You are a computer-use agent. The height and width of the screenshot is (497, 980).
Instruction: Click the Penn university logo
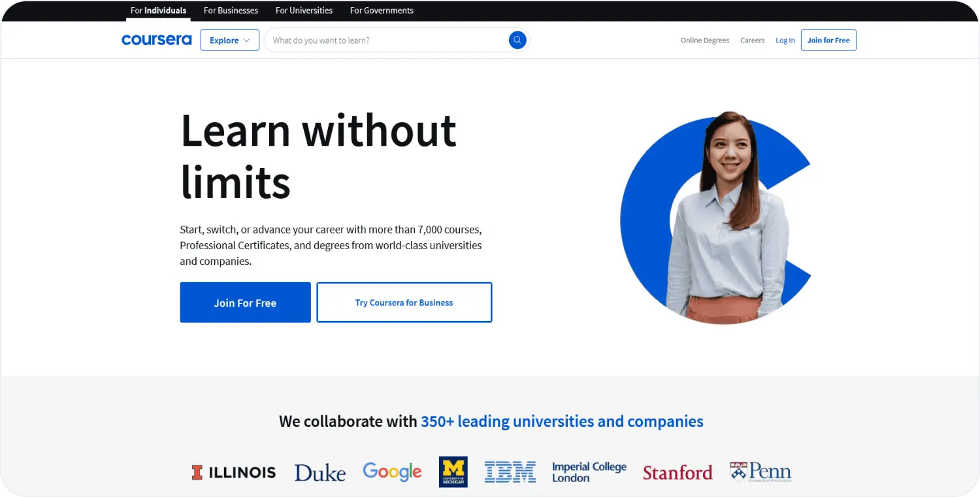tap(760, 471)
